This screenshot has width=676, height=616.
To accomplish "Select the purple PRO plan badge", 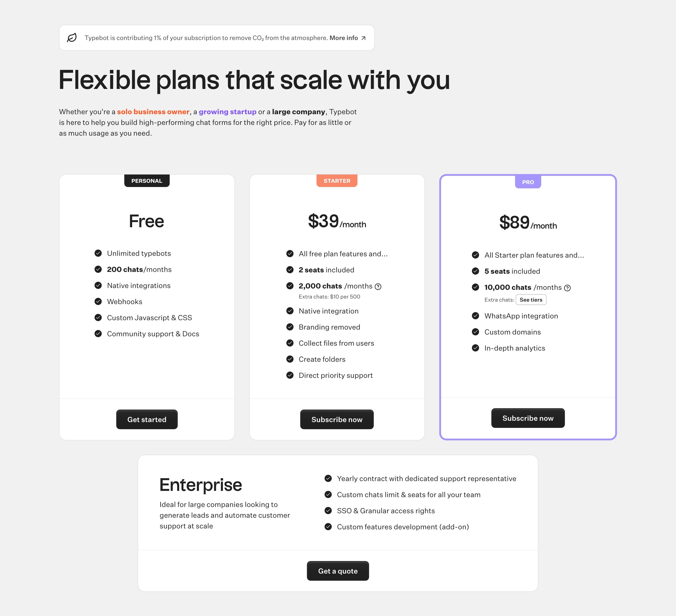I will point(528,182).
